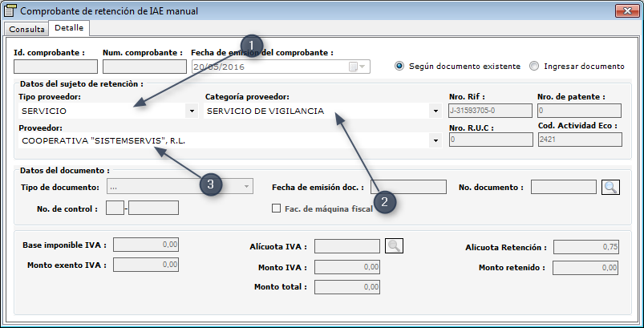
Task: Click the Cod. Actividad Eco field 2421
Action: click(580, 140)
